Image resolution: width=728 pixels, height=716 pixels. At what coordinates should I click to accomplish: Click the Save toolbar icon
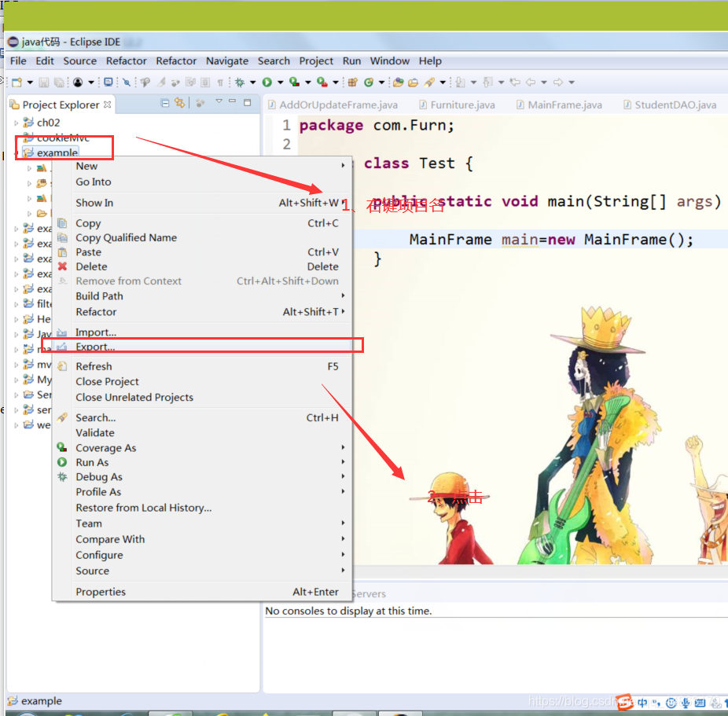point(44,83)
